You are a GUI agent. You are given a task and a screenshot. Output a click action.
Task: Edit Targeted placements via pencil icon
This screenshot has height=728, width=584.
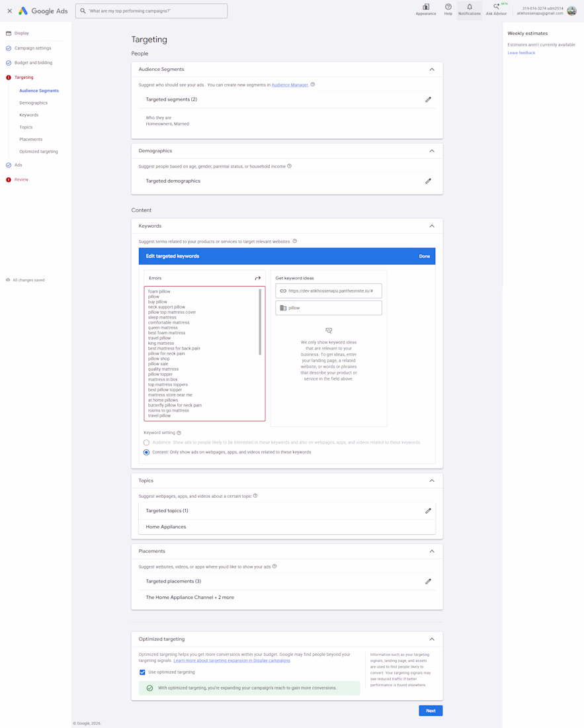(x=428, y=581)
